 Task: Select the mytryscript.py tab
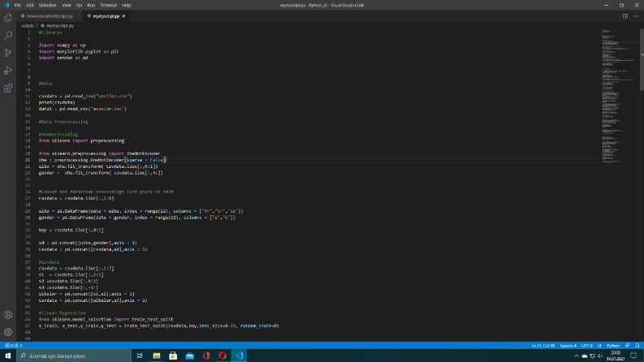tap(106, 16)
